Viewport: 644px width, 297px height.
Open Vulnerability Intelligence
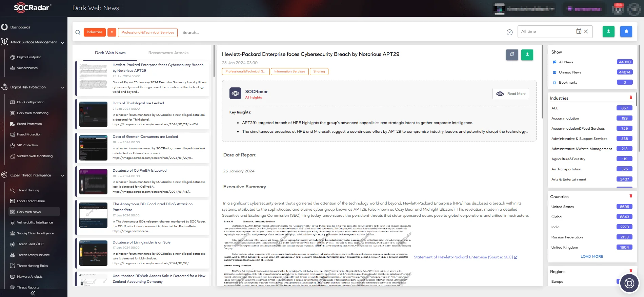point(35,222)
